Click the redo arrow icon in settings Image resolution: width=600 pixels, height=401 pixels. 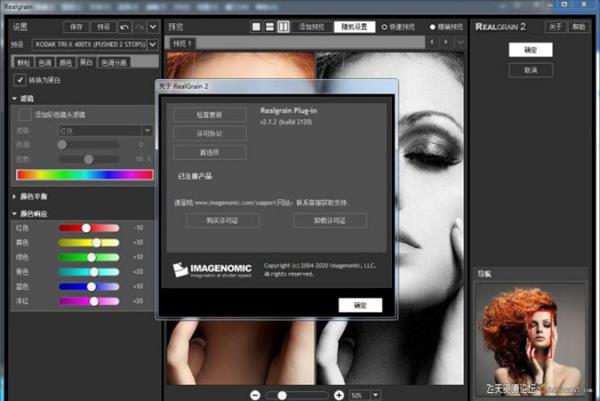[x=139, y=26]
